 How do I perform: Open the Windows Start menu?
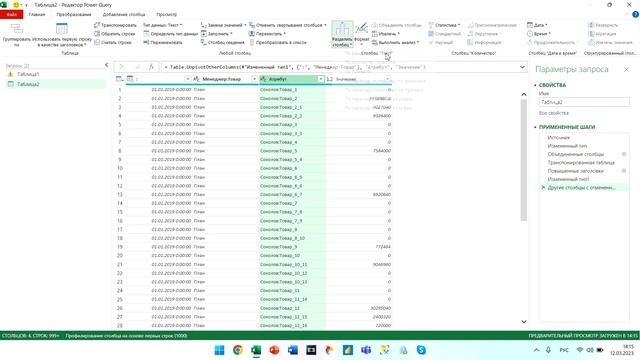(219, 350)
